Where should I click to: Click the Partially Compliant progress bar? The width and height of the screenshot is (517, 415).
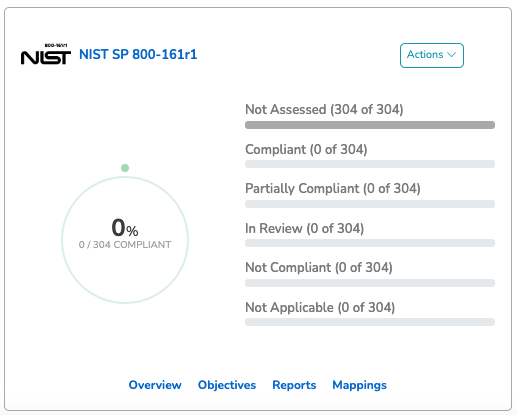pyautogui.click(x=370, y=204)
